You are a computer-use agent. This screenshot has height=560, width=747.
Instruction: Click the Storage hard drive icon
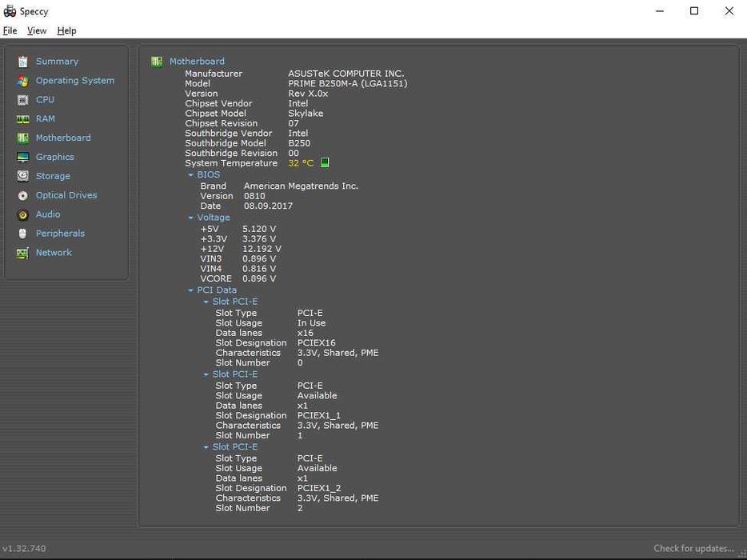coord(22,176)
